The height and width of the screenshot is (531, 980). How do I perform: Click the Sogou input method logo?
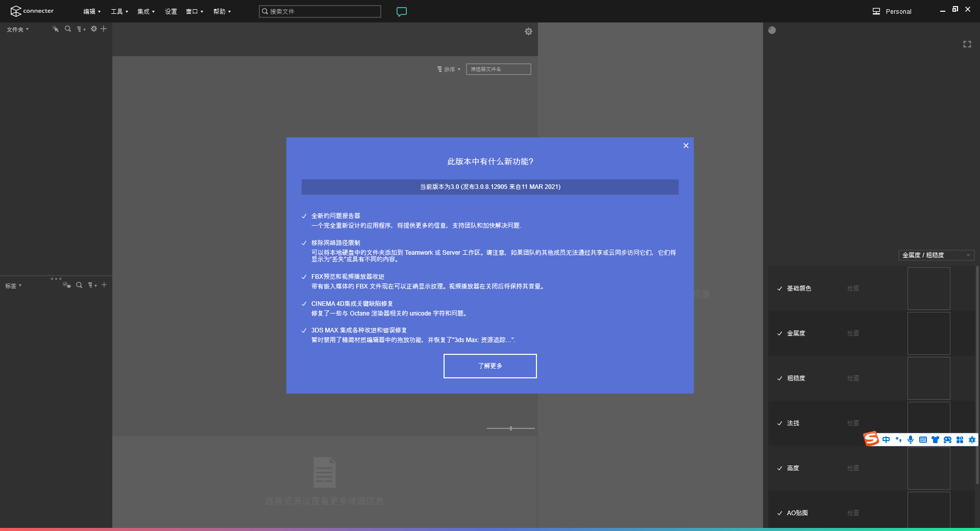tap(871, 439)
